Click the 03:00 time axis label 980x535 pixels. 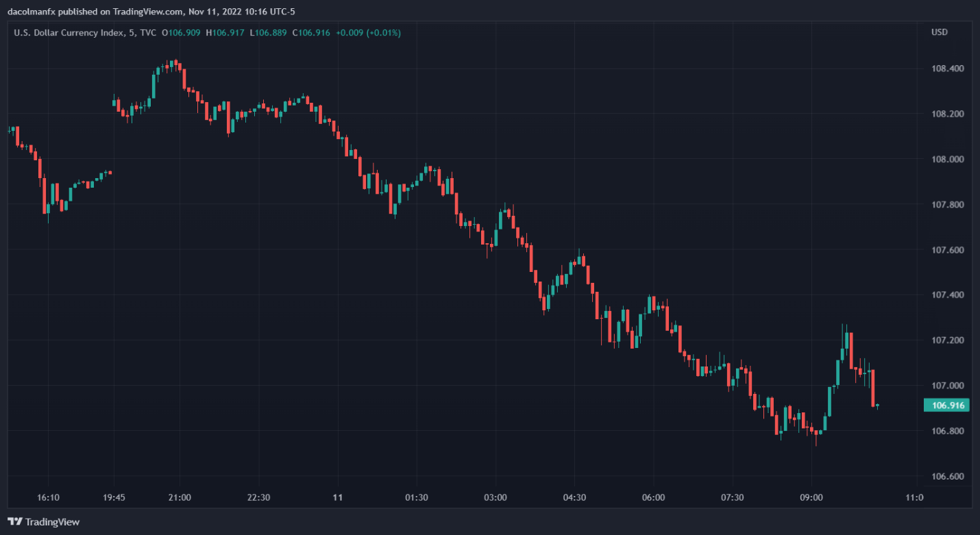point(495,497)
